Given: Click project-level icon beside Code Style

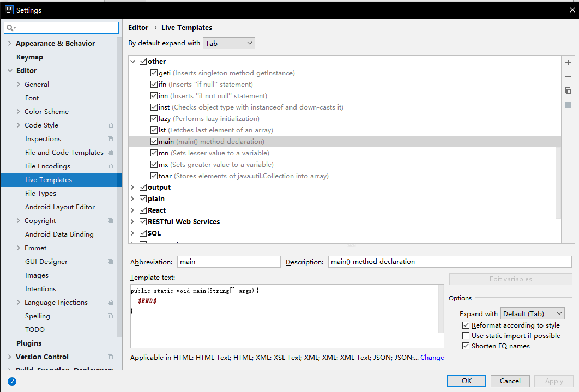Looking at the screenshot, I should click(110, 125).
